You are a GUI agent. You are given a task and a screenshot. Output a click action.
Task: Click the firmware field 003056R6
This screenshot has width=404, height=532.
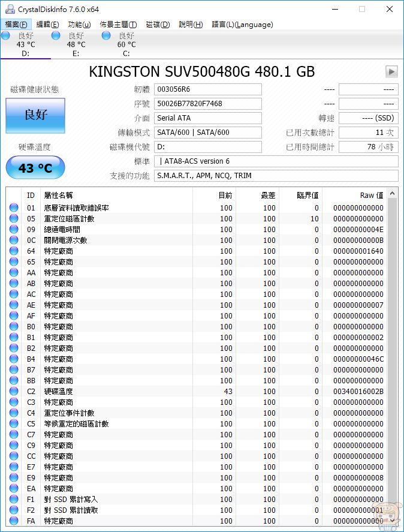click(x=208, y=89)
